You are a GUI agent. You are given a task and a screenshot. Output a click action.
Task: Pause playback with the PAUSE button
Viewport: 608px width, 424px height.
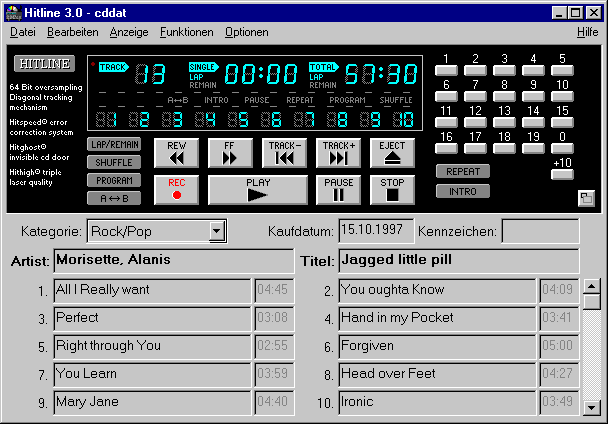coord(338,190)
